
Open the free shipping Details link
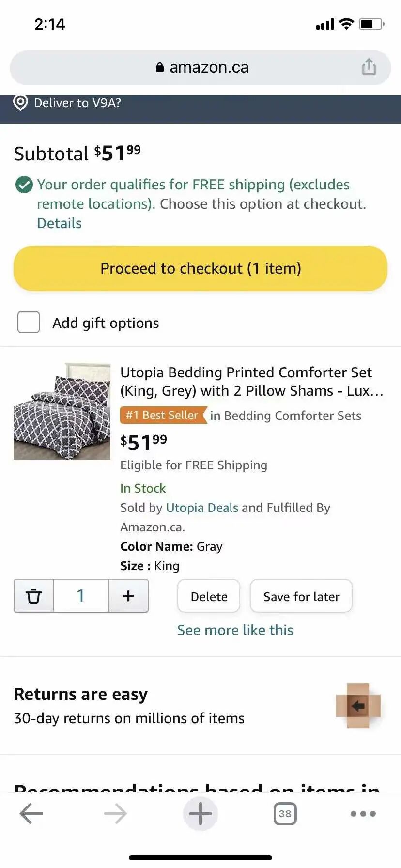point(60,223)
